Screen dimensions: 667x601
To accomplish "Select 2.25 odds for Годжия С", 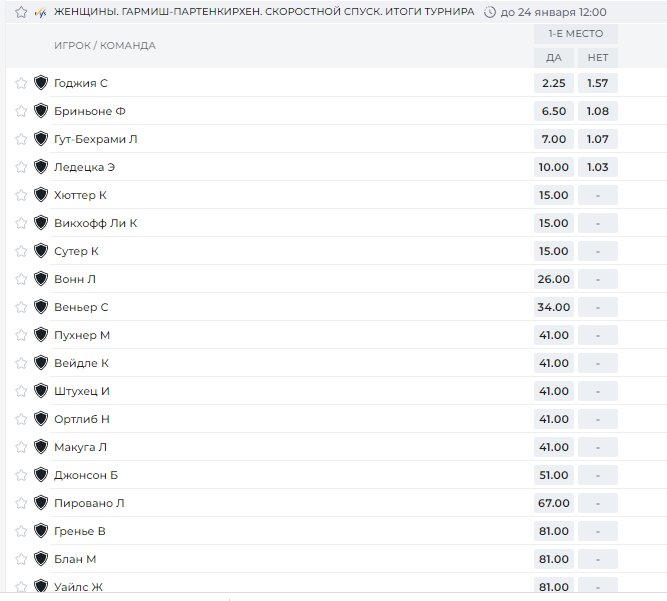I will (x=553, y=83).
